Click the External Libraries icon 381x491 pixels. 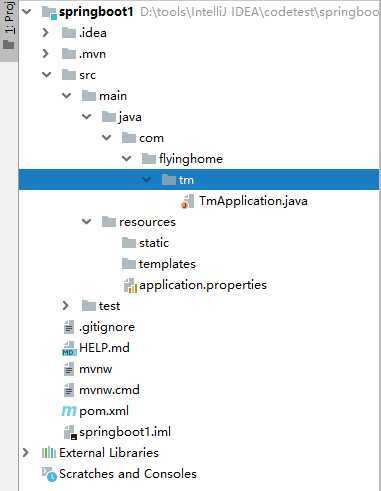49,453
